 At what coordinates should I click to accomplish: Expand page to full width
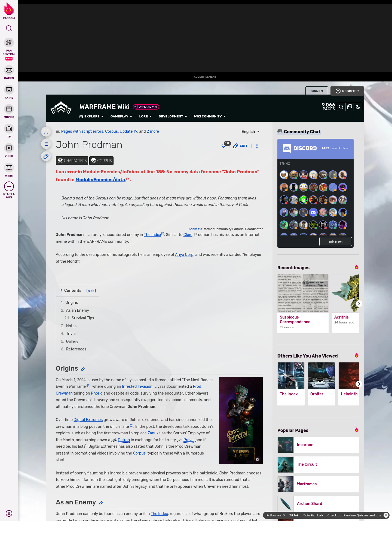[x=46, y=132]
